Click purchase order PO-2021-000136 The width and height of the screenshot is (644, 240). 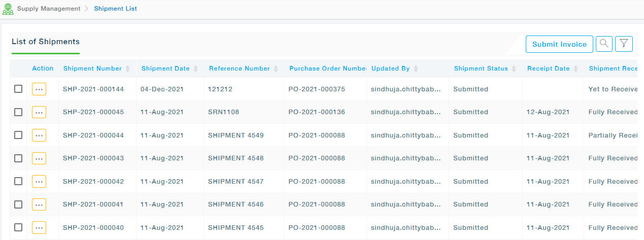pos(317,112)
